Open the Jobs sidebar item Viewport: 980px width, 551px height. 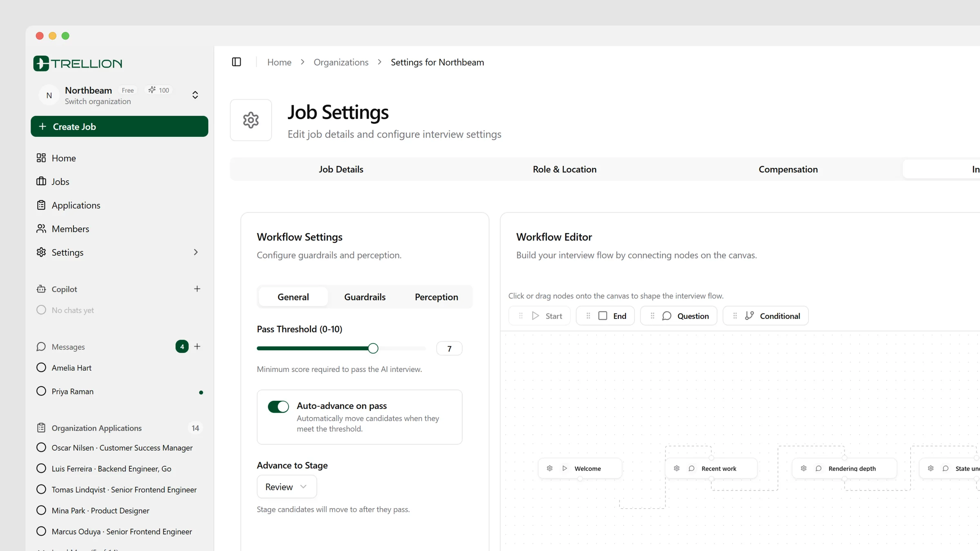(119, 182)
